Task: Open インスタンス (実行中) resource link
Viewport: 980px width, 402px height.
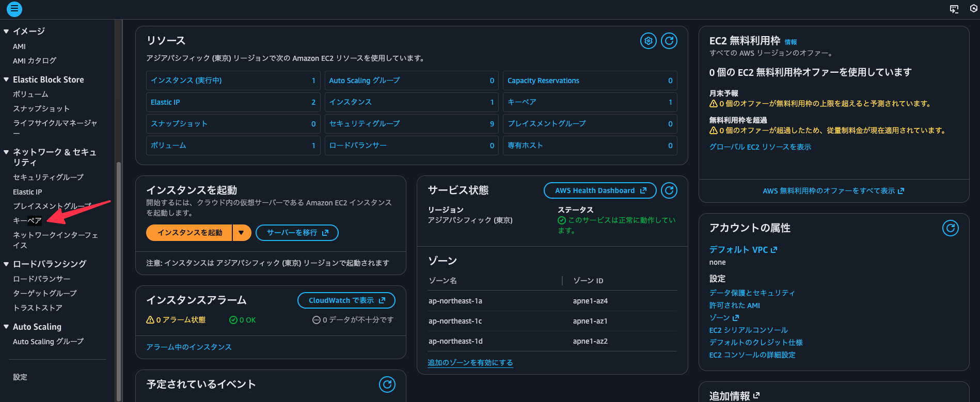Action: [186, 81]
